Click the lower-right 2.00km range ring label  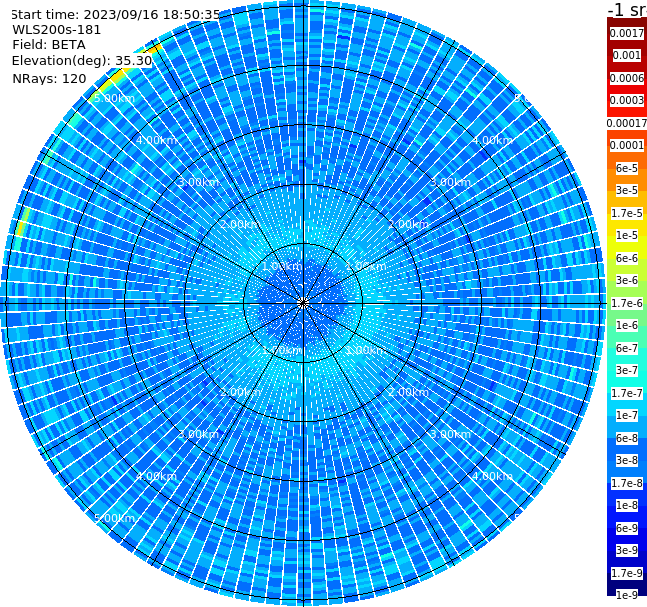[x=409, y=392]
